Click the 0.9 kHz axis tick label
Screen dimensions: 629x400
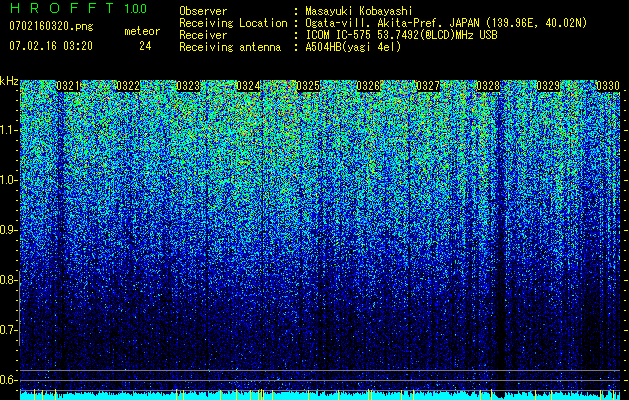coord(9,230)
